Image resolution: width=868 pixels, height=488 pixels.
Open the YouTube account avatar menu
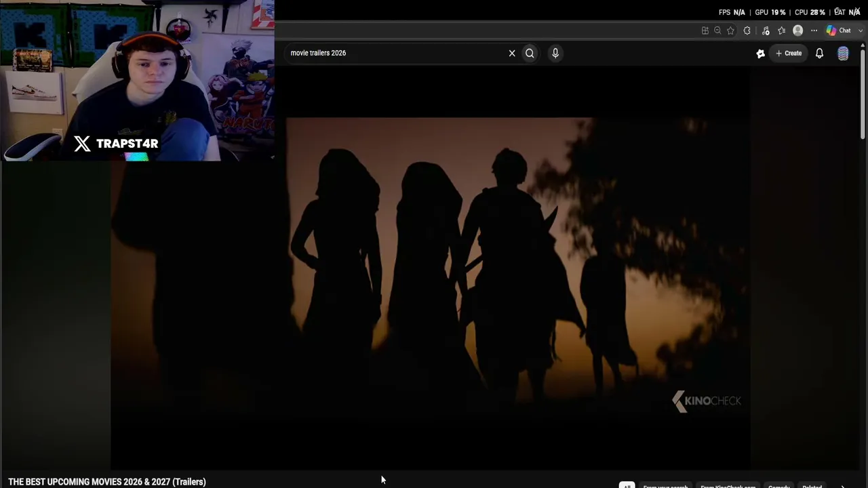point(843,54)
